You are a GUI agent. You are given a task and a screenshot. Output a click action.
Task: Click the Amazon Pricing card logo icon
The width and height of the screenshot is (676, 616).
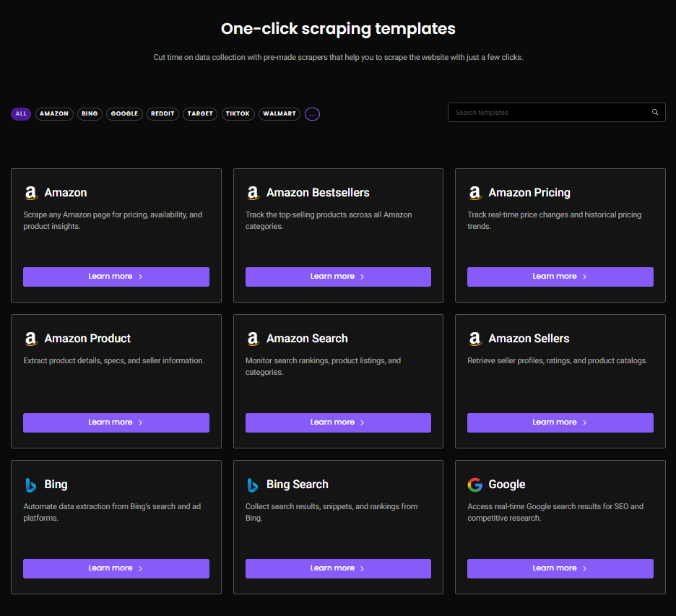click(474, 193)
